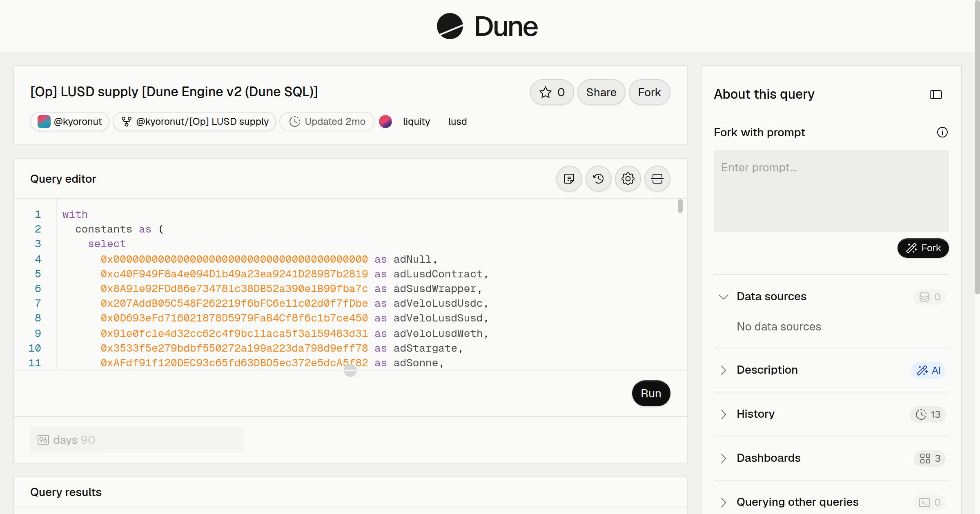Screen dimensions: 980x514
Task: Click the top Fork button
Action: pos(649,92)
